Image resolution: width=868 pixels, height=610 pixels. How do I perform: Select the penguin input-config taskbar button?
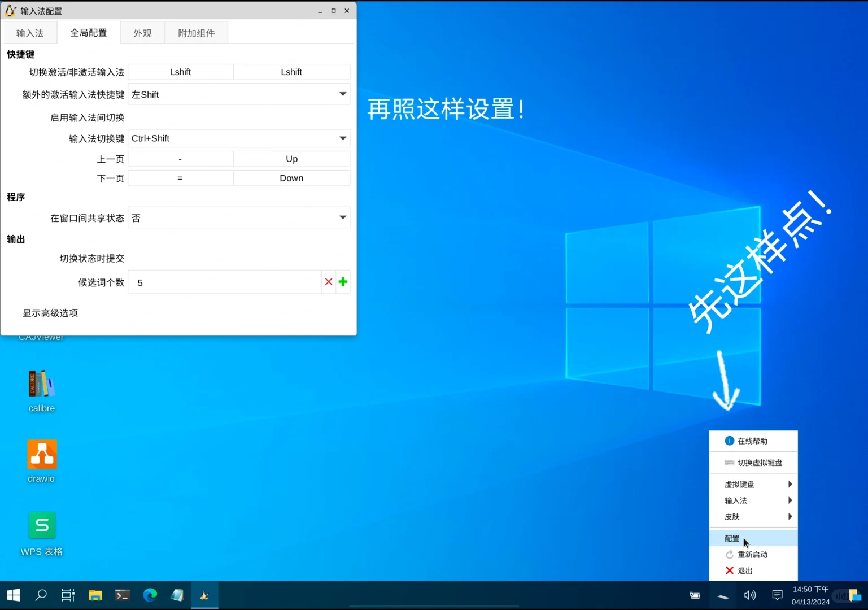click(204, 595)
